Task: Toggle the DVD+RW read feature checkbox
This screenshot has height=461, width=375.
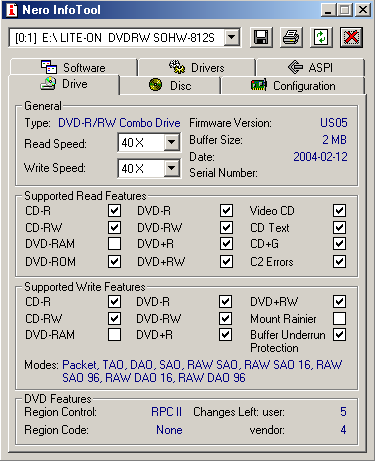Action: click(x=226, y=261)
